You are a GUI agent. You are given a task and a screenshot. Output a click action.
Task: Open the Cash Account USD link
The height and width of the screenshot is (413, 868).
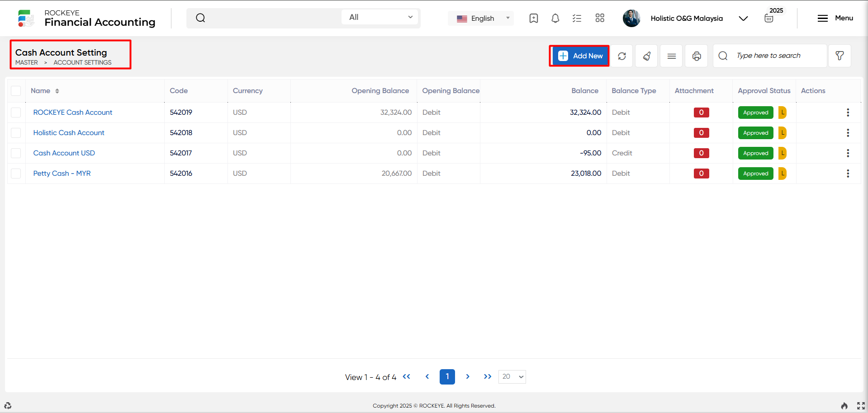pos(64,153)
